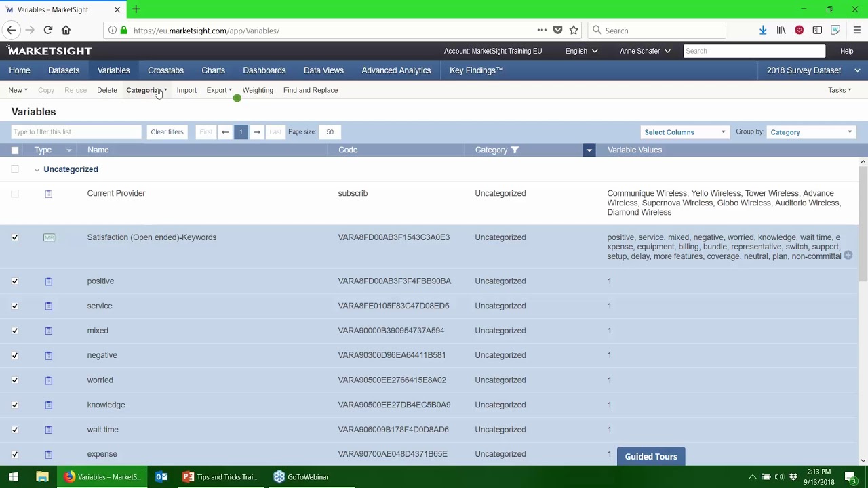The image size is (868, 488).
Task: Open Find and Replace
Action: [311, 90]
